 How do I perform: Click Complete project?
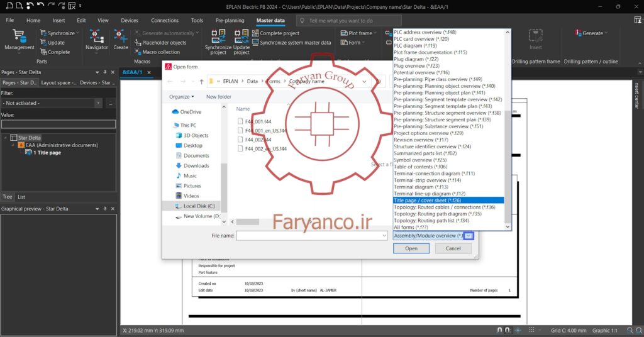click(x=275, y=33)
